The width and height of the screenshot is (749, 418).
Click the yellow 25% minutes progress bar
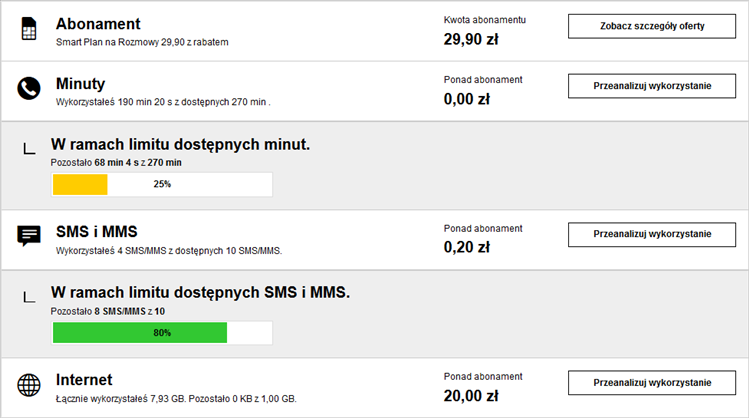click(161, 185)
